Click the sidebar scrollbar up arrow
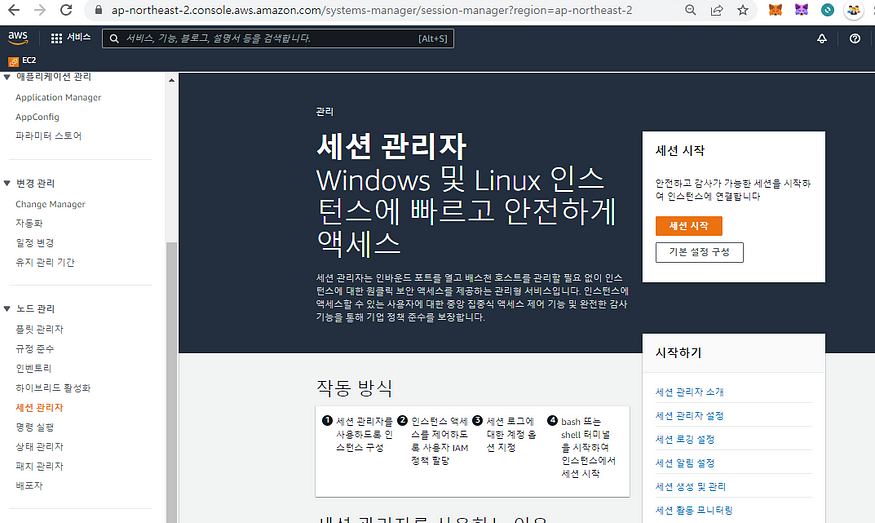 click(x=171, y=80)
